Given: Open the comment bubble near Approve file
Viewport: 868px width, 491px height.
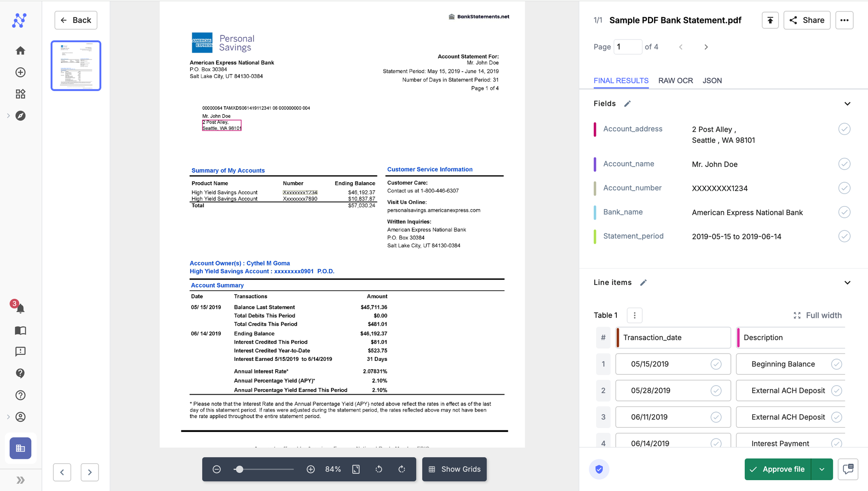Looking at the screenshot, I should pyautogui.click(x=848, y=469).
